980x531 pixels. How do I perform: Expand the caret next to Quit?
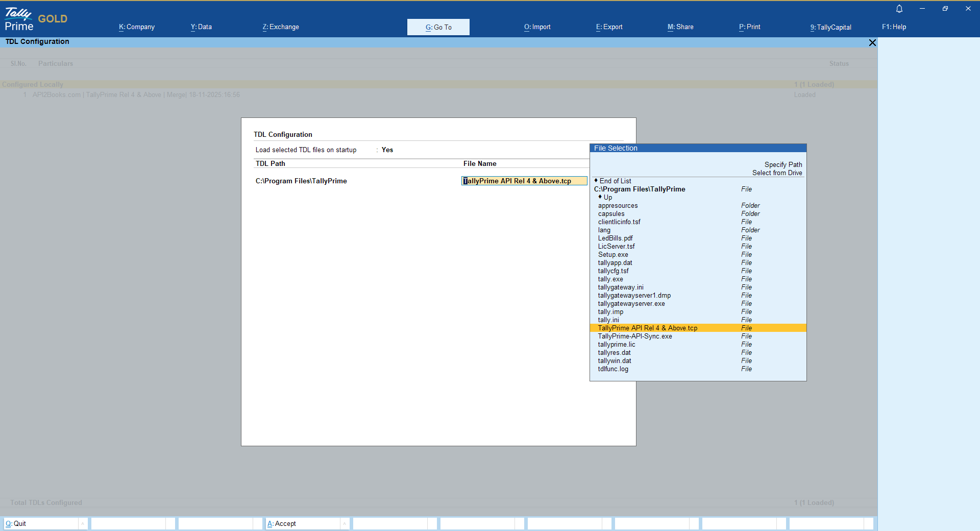coord(83,523)
